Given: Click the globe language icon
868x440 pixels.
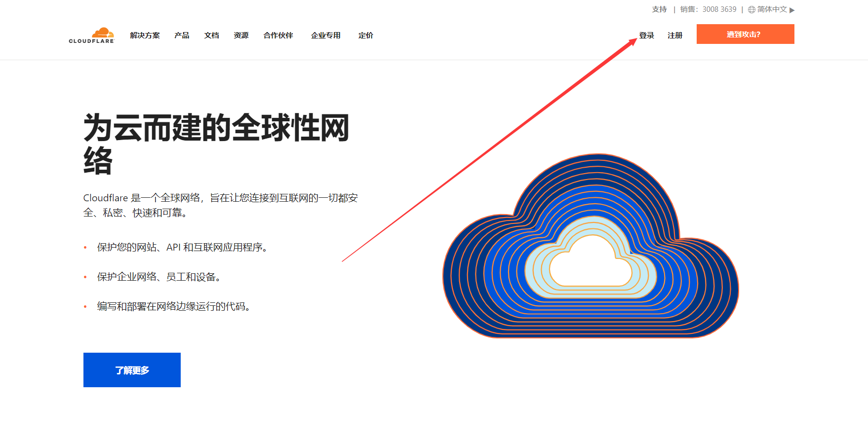Looking at the screenshot, I should pyautogui.click(x=751, y=10).
